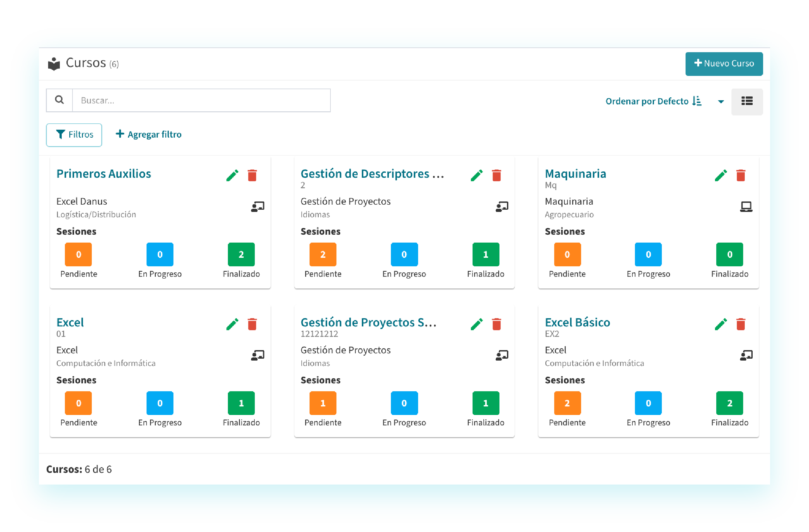Focus the Buscar search field

(x=201, y=100)
